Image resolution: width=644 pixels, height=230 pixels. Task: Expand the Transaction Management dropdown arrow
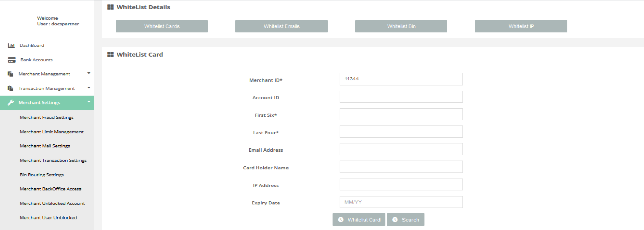click(x=89, y=88)
